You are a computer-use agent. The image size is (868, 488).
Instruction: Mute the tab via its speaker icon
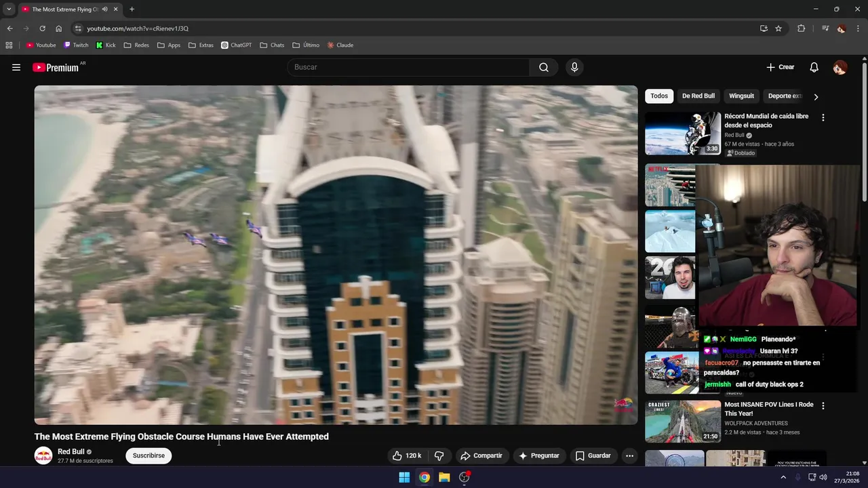(x=104, y=9)
